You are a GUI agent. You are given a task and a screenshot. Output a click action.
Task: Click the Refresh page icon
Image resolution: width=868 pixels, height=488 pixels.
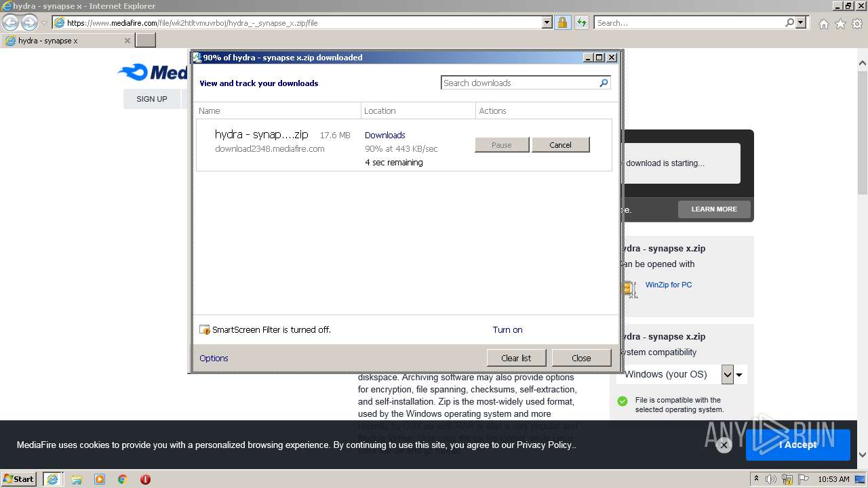581,22
